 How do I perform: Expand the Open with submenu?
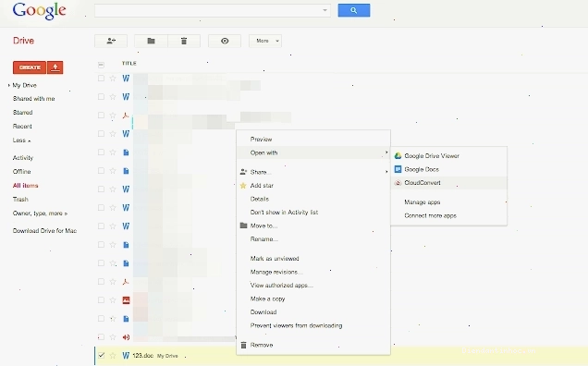[313, 152]
